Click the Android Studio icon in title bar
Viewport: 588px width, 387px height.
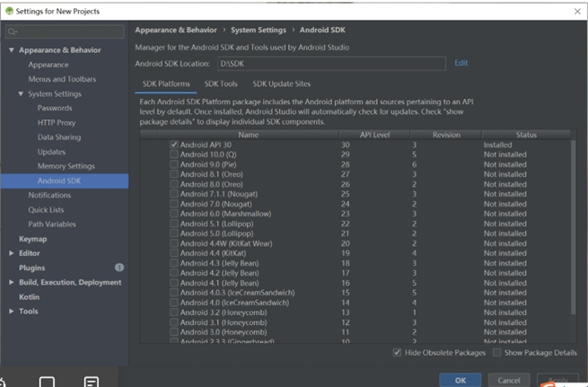pos(9,12)
